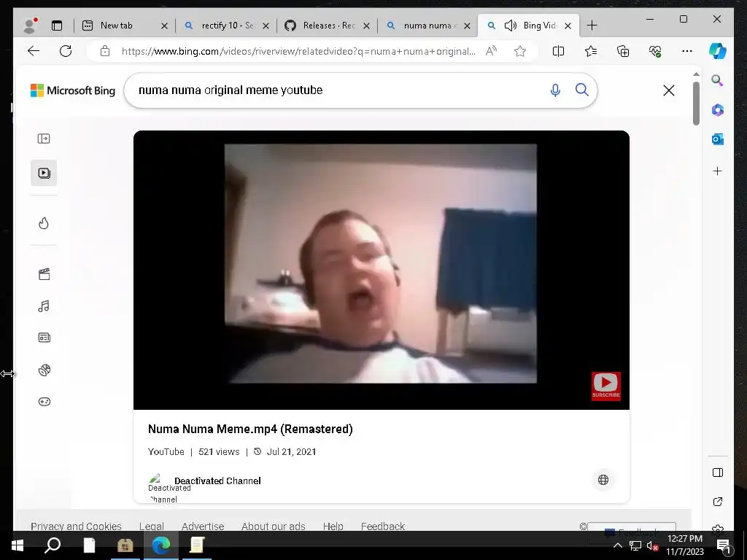This screenshot has width=747, height=560.
Task: Open the Help footer link
Action: 333,526
